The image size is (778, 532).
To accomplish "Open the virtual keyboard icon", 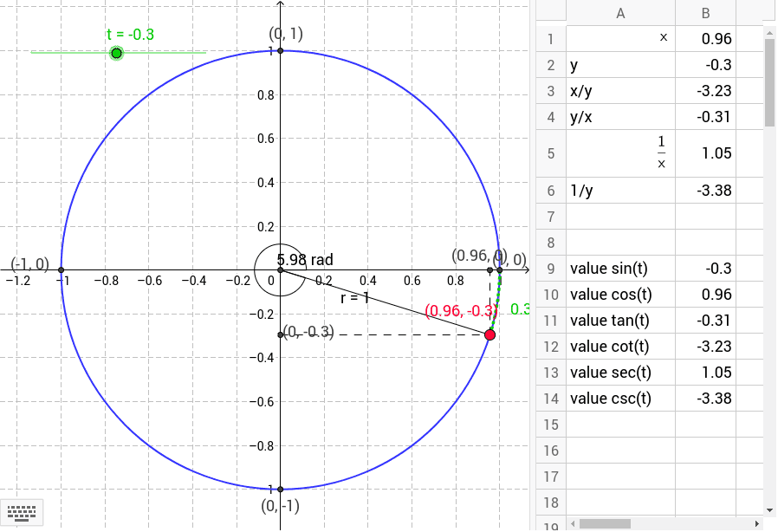I will [22, 513].
